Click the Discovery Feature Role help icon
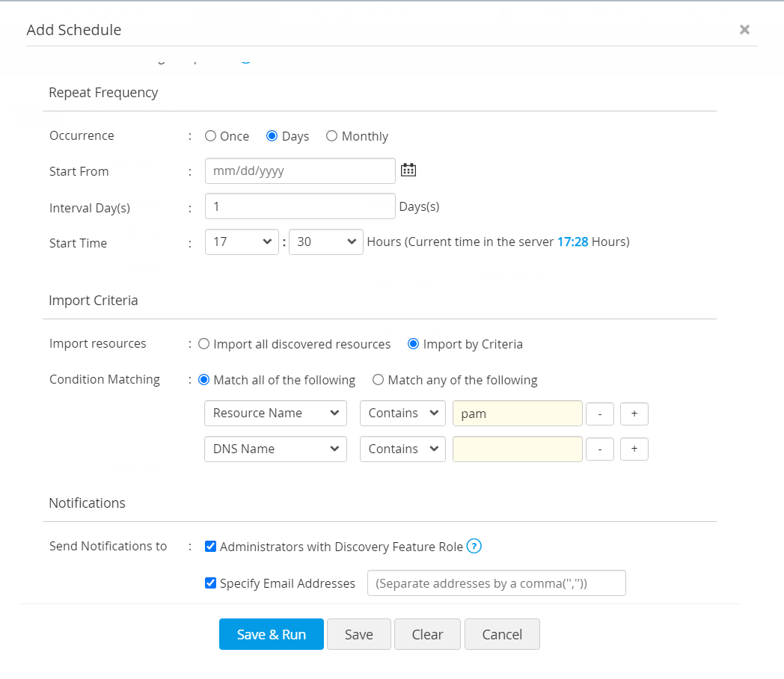 (474, 547)
